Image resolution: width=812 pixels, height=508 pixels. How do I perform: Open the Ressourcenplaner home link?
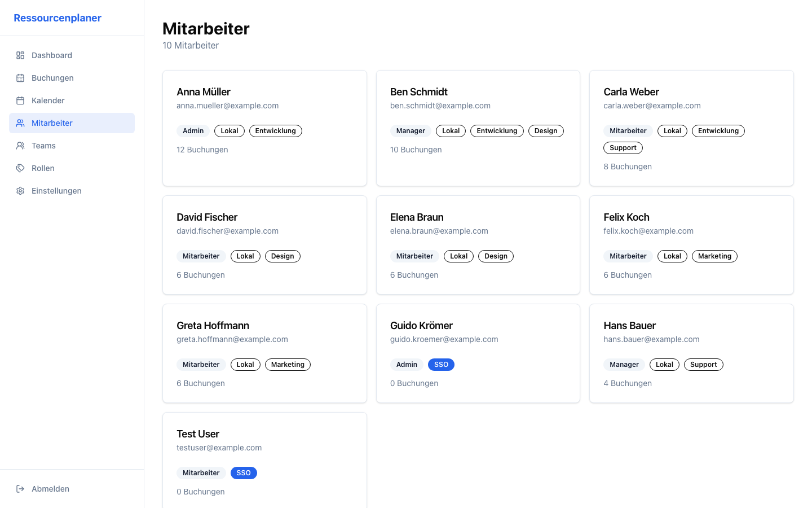58,18
